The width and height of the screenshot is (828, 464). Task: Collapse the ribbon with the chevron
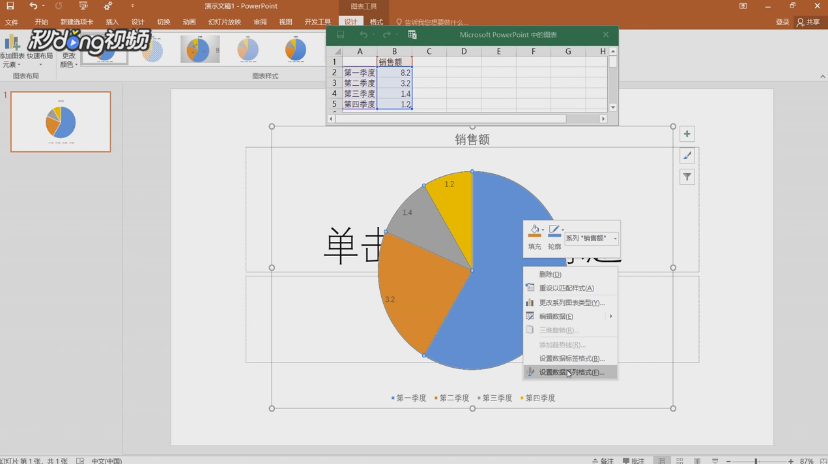[822, 77]
